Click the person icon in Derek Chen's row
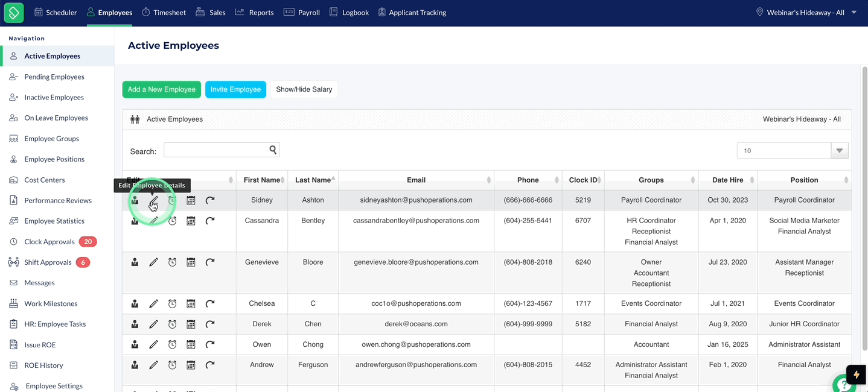The height and width of the screenshot is (392, 868). [135, 324]
